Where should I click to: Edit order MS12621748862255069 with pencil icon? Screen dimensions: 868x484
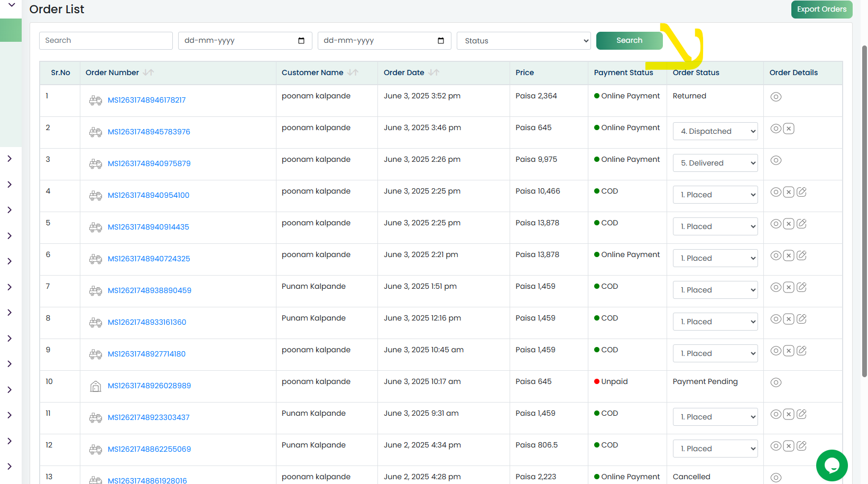click(801, 446)
